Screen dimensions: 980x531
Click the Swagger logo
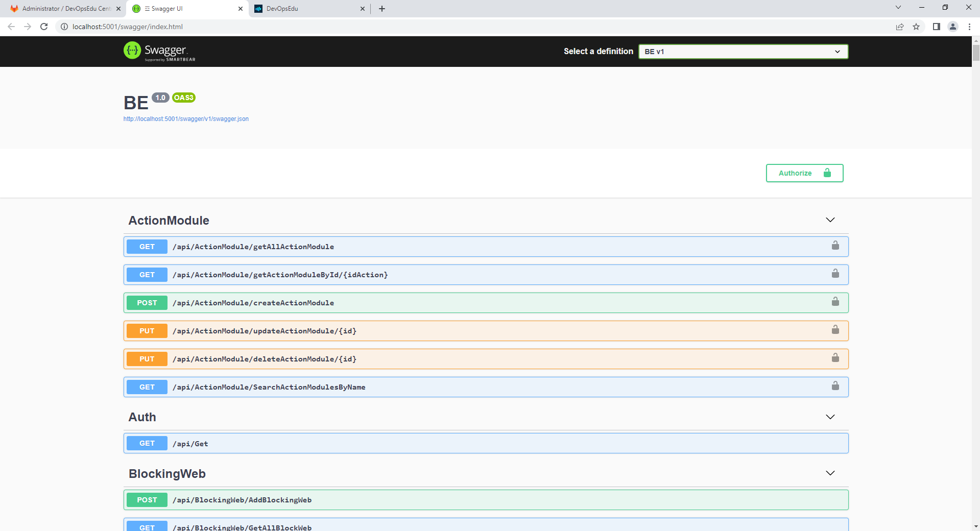[159, 51]
